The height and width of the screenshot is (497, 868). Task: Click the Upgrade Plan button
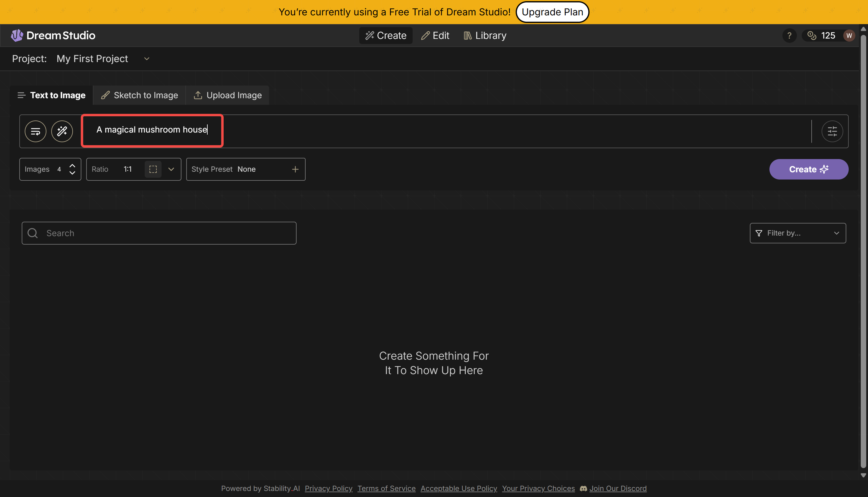point(552,12)
